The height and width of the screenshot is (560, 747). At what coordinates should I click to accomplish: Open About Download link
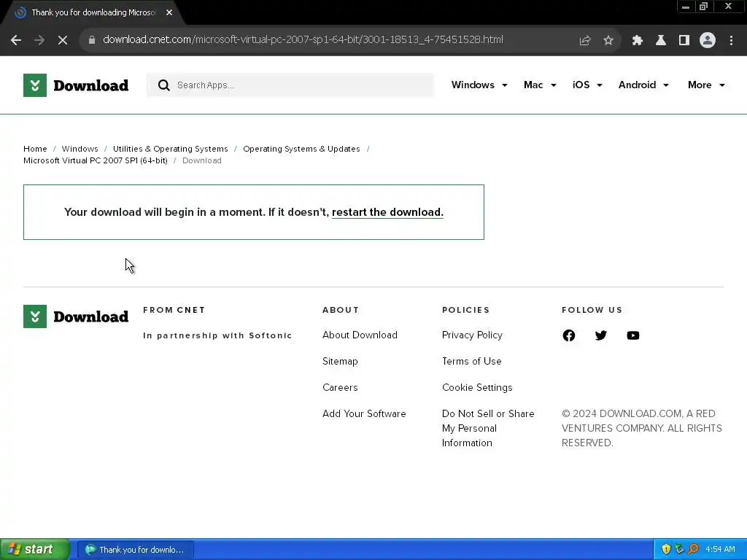point(360,335)
